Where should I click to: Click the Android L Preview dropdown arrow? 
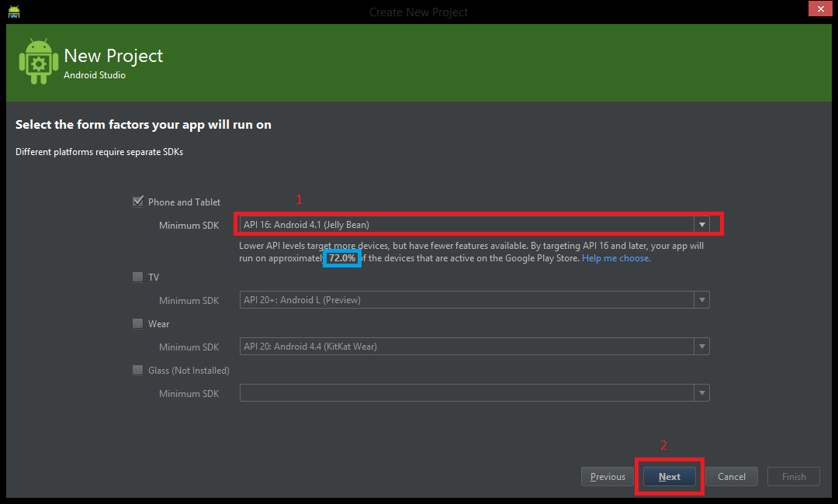tap(701, 299)
